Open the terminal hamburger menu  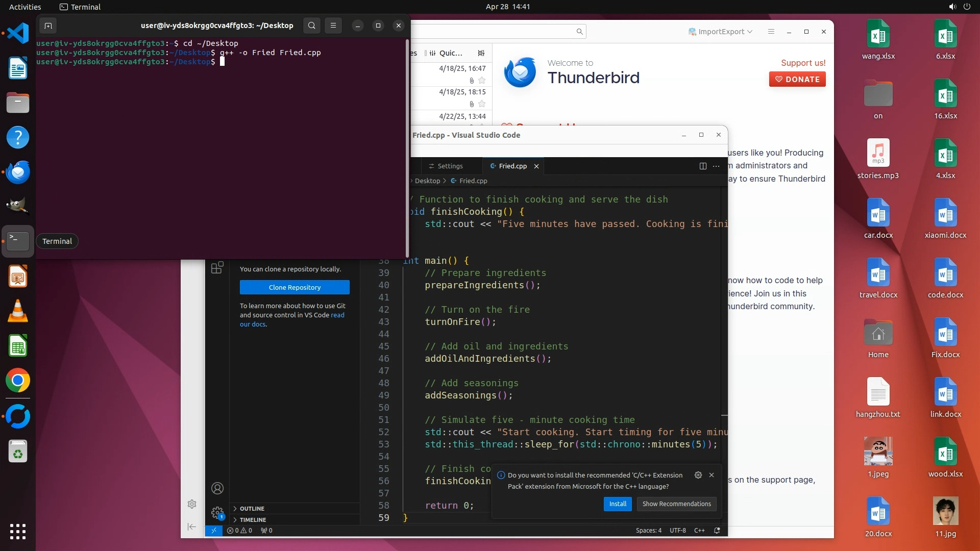click(x=333, y=26)
